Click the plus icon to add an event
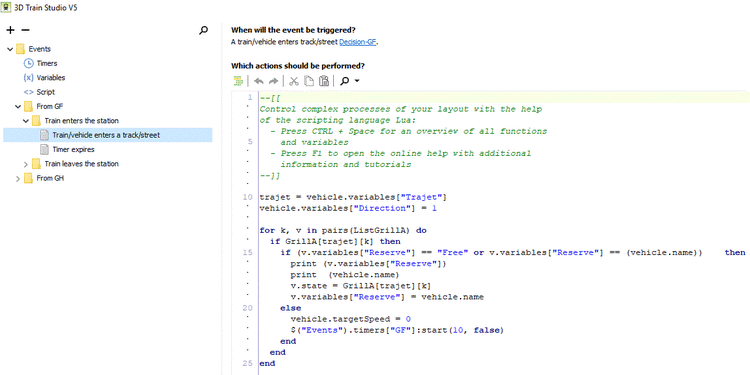Screen dimensions: 750x375 [x=11, y=30]
